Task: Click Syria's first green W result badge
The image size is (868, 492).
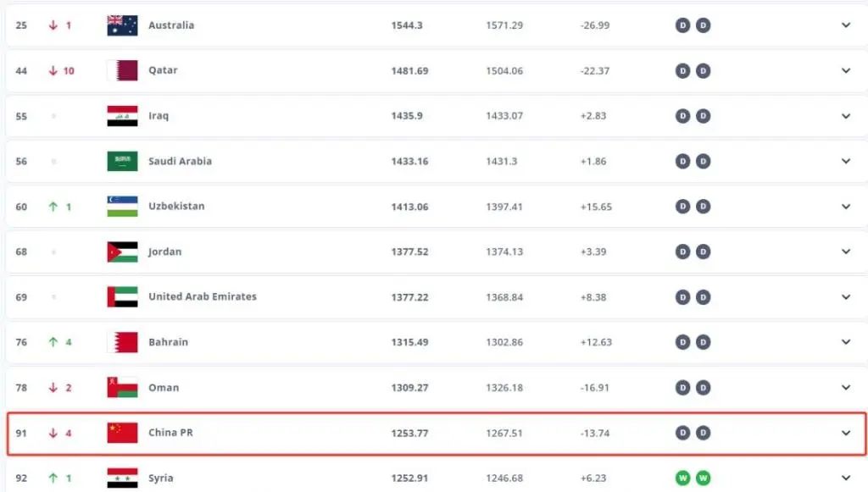Action: [x=682, y=478]
